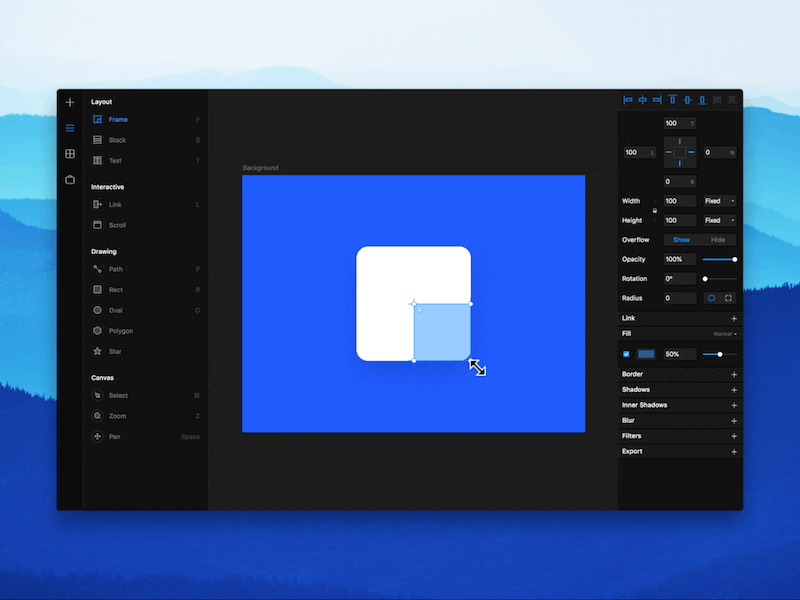The image size is (800, 600).
Task: Toggle the fill enabled checkbox
Action: click(625, 353)
